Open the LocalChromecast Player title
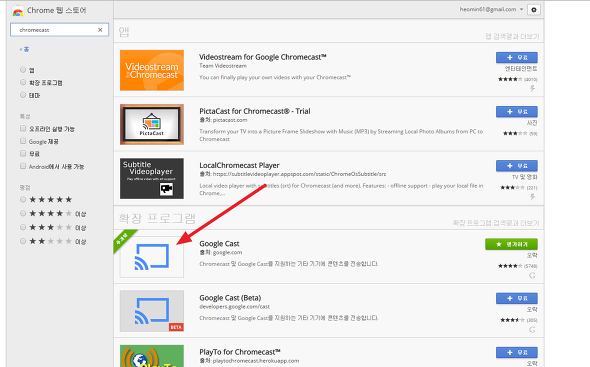590x367 pixels. point(239,166)
